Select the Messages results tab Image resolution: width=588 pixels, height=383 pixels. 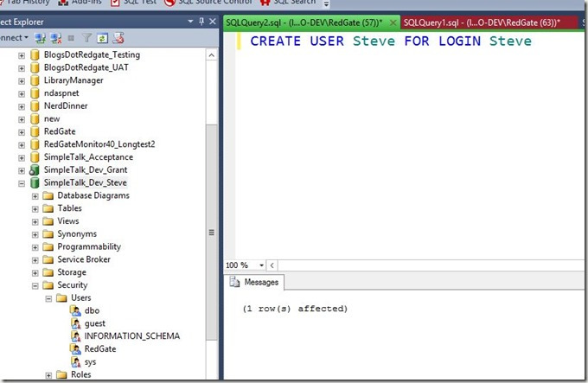[254, 282]
